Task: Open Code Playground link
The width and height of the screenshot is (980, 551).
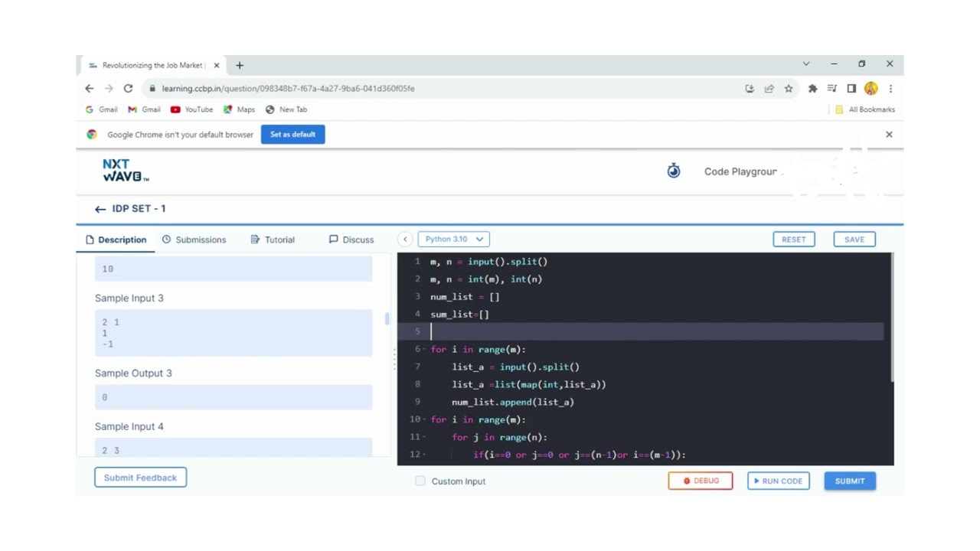Action: point(740,171)
